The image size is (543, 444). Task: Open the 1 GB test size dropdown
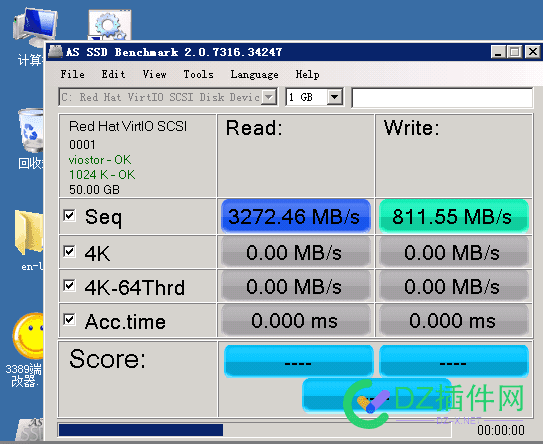coord(335,97)
